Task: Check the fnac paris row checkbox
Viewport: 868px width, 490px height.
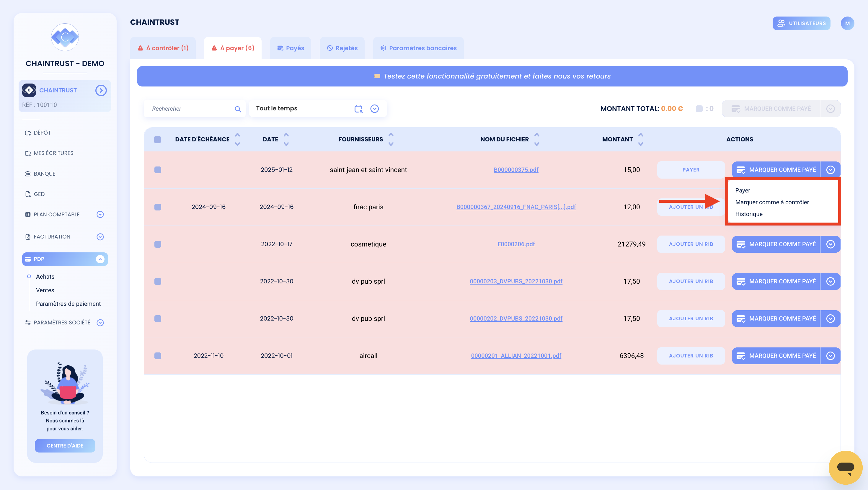Action: click(x=157, y=207)
